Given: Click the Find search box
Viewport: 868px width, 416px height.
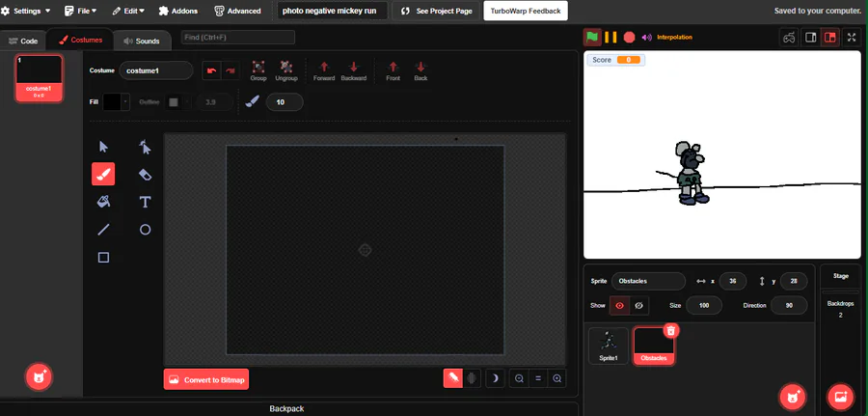Looking at the screenshot, I should [x=238, y=37].
